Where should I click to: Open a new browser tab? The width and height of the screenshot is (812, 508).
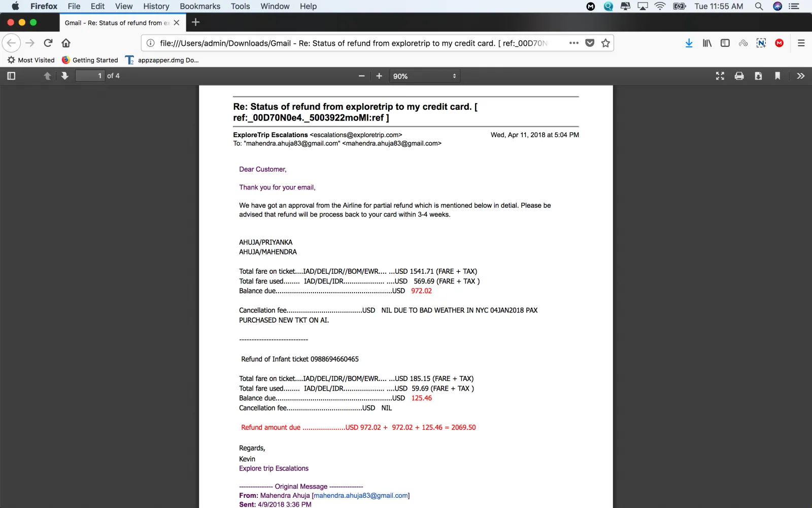[196, 22]
